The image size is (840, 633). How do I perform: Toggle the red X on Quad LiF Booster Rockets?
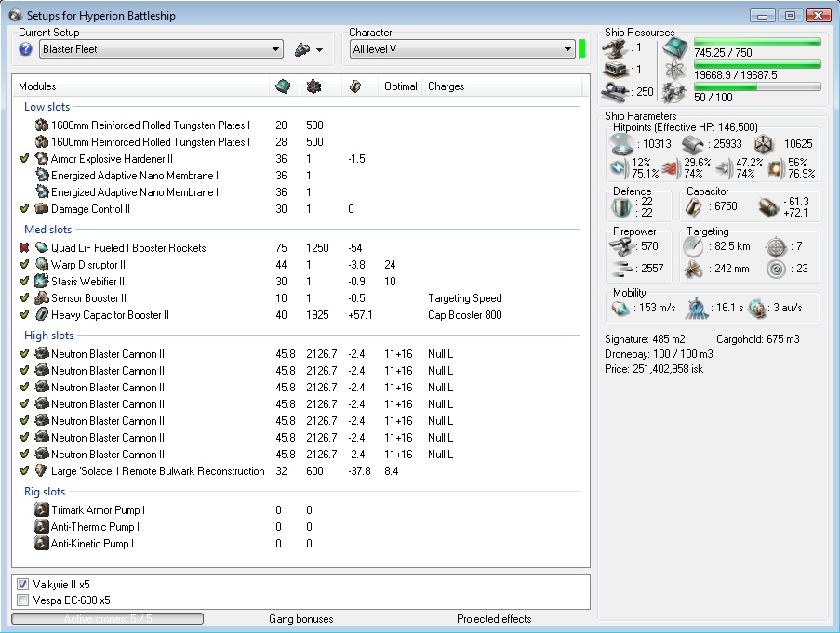pyautogui.click(x=24, y=248)
